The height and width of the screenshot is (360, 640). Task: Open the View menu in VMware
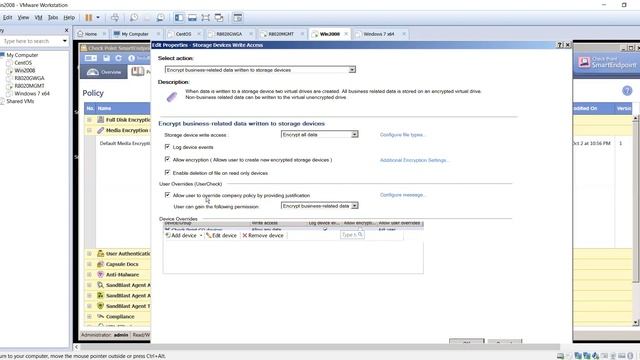[23, 18]
